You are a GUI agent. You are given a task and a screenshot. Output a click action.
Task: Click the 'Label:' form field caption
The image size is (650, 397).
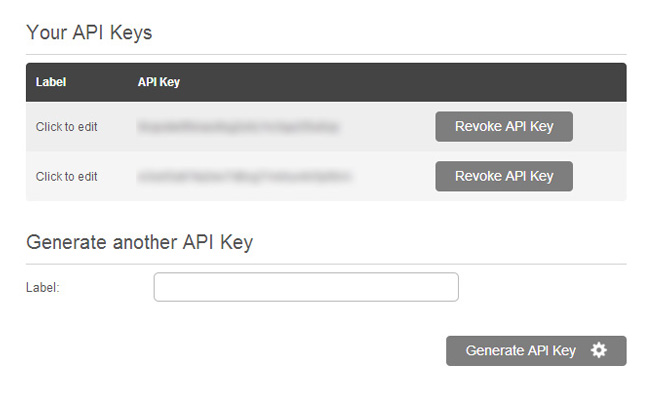(x=43, y=287)
